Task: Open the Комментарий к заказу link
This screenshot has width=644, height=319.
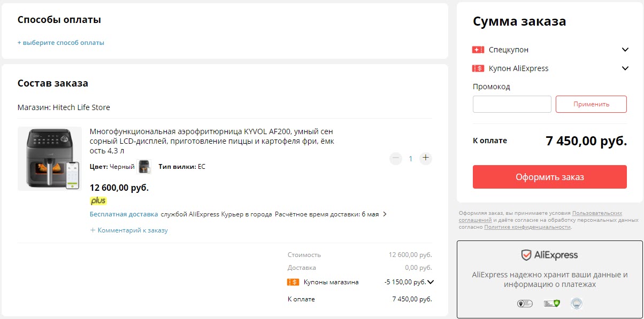Action: click(129, 230)
